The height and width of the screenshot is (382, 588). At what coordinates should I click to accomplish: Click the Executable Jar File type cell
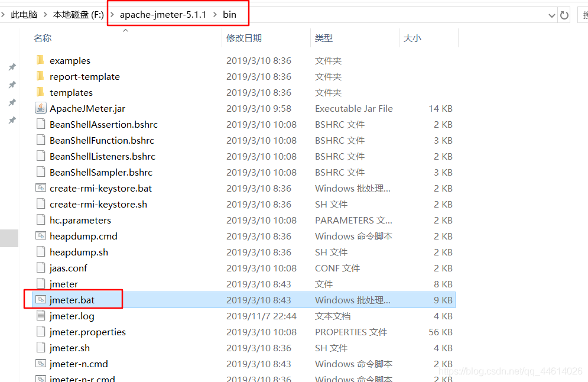point(354,108)
